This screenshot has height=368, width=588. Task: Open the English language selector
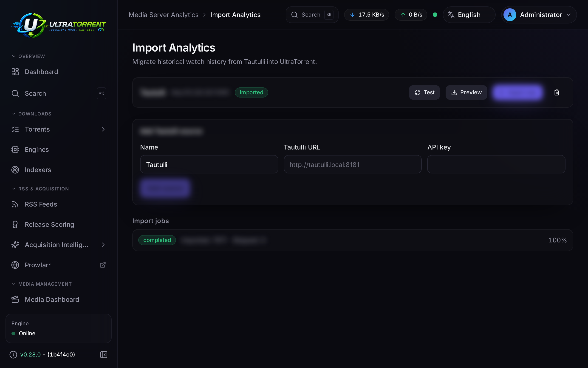pyautogui.click(x=469, y=15)
